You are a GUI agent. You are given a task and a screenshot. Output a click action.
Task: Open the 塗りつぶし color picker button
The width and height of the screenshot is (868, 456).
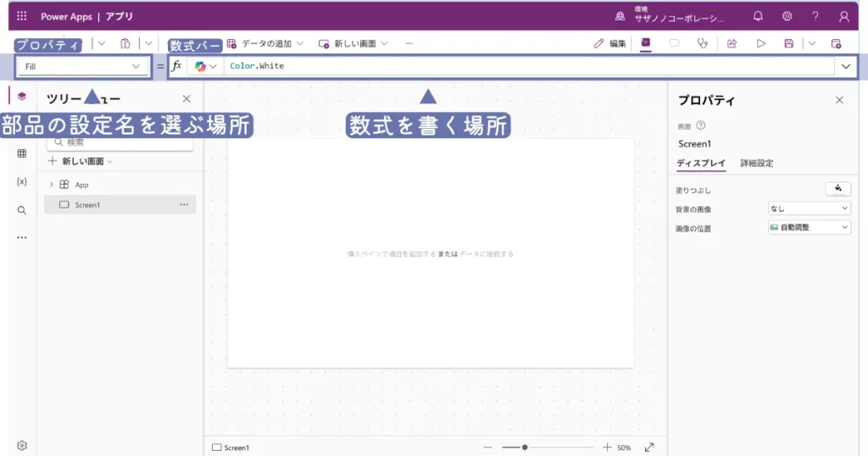click(837, 188)
